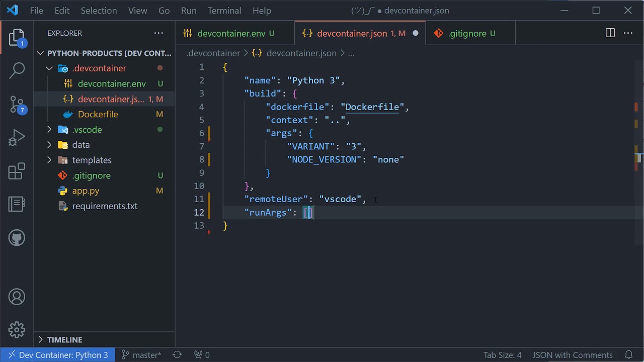Open Remote Explorer in activity bar
Screen dimensions: 644x362
point(17,204)
